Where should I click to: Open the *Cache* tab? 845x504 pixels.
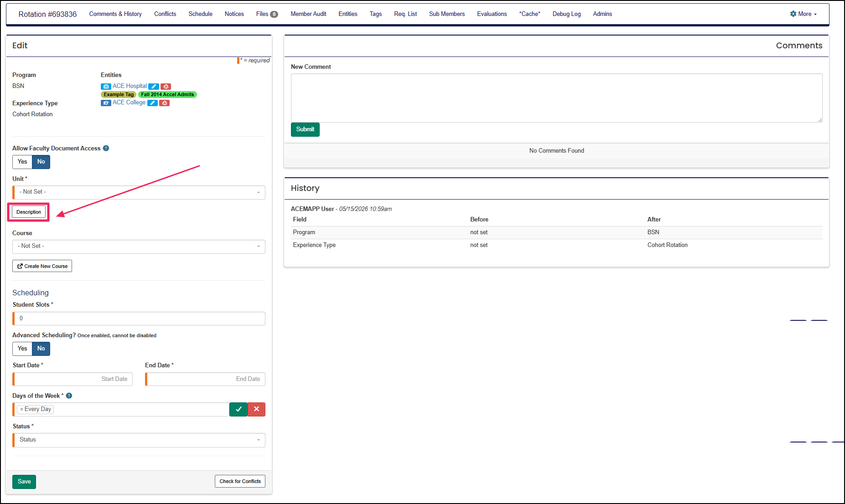click(x=529, y=14)
